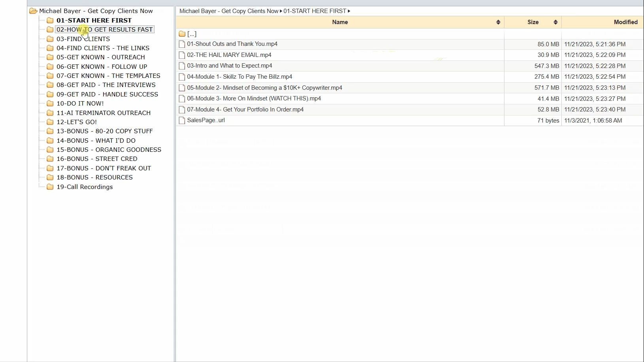
Task: Select 01-START HERE FIRST in tree
Action: pyautogui.click(x=94, y=20)
